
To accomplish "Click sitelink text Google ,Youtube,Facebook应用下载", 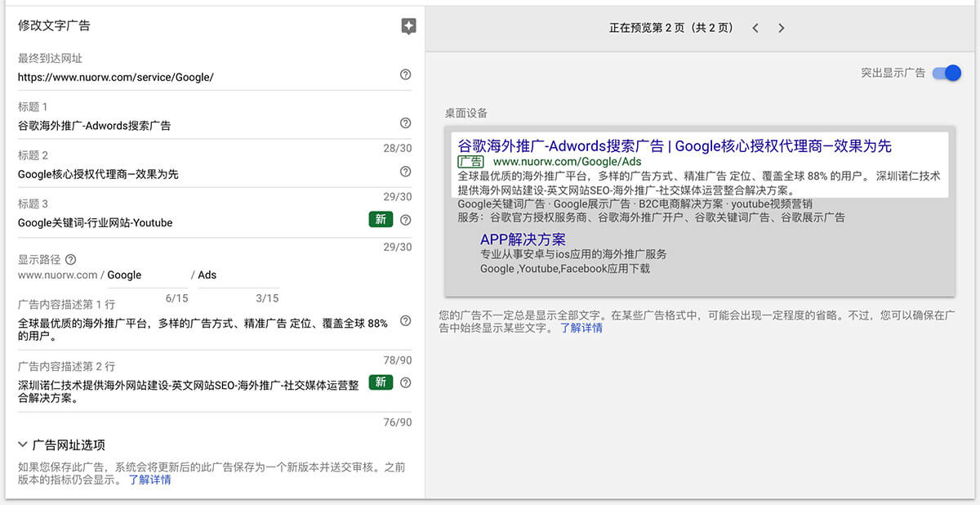I will click(565, 268).
